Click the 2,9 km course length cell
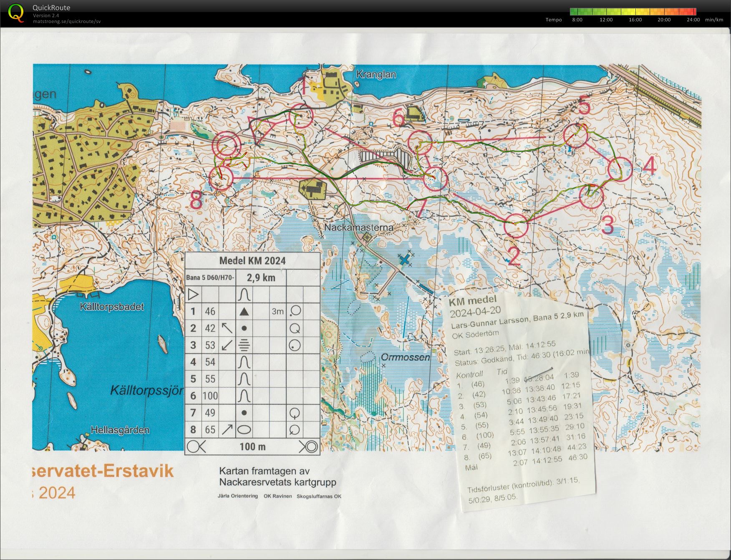The height and width of the screenshot is (560, 731). [261, 278]
